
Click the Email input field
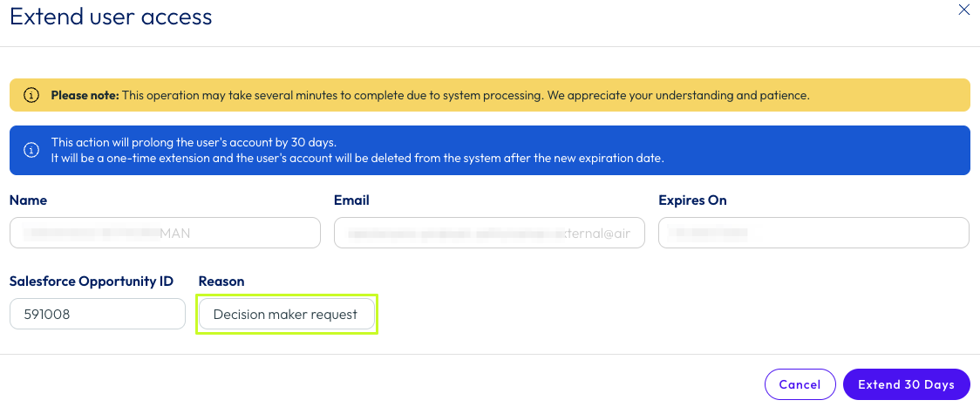(489, 233)
